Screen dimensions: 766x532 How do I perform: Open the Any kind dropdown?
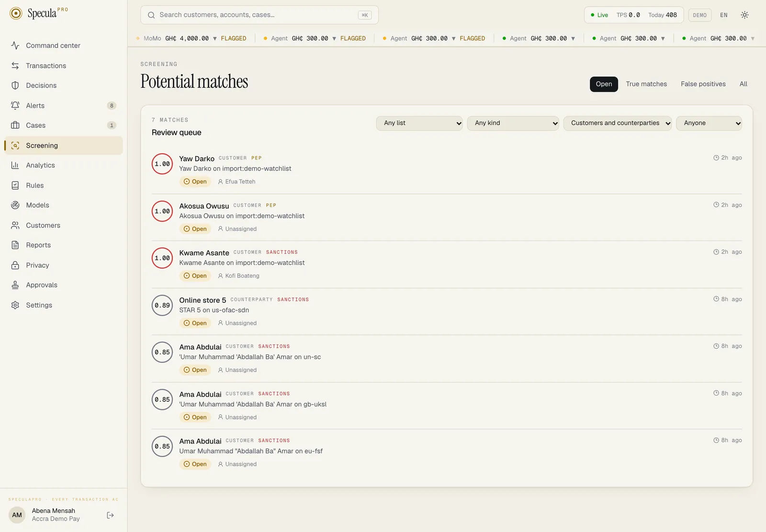[513, 123]
